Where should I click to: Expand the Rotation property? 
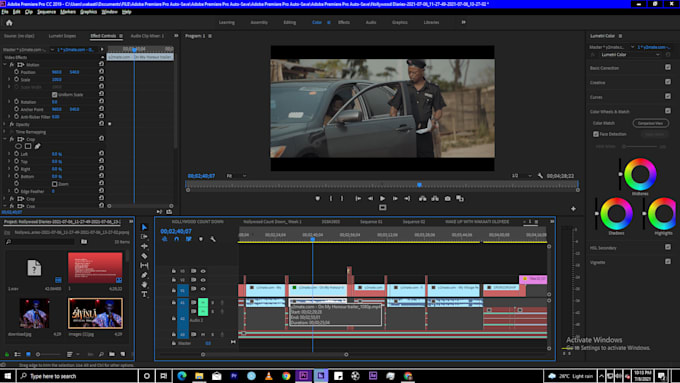coord(9,101)
